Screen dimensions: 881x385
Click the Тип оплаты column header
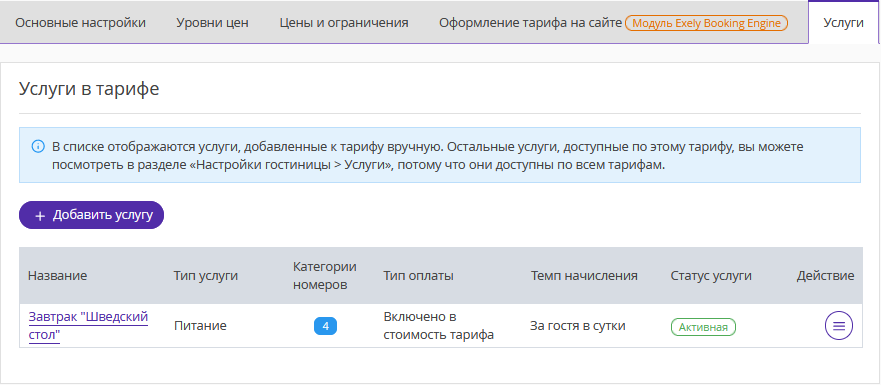pyautogui.click(x=419, y=275)
